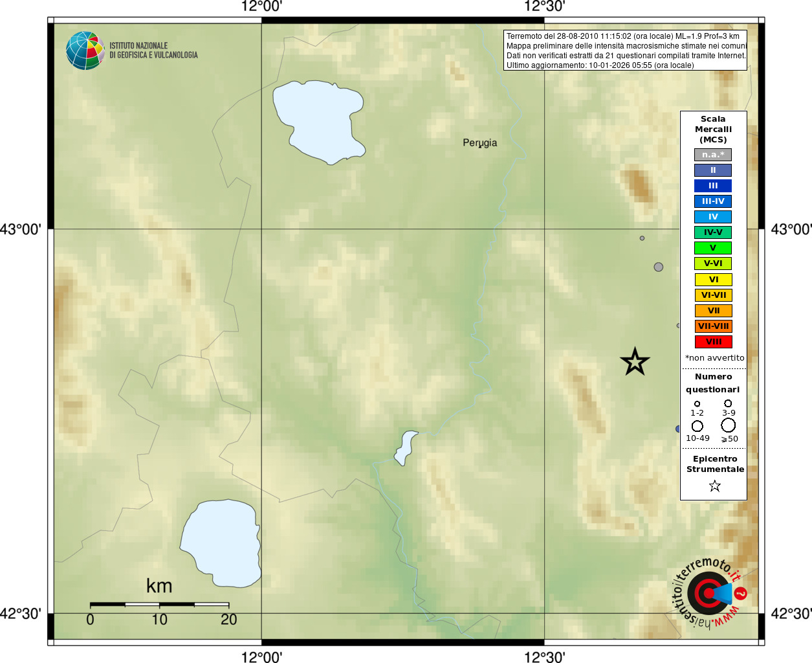Screen dimensions: 812x663
Task: Select the III-IV intensity swatch
Action: pos(713,201)
